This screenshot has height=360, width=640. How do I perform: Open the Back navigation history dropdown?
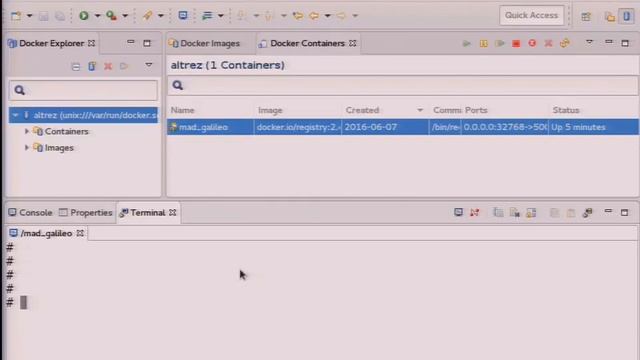pos(327,16)
